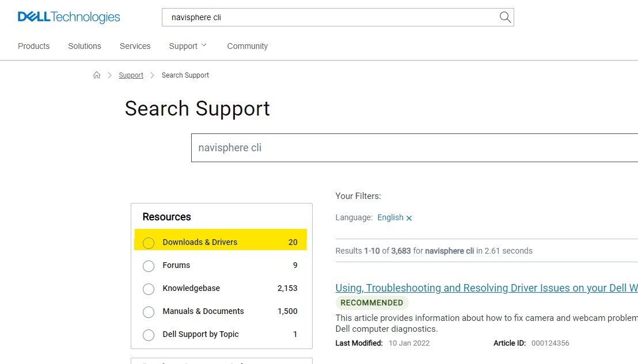
Task: Open the Products menu
Action: coord(33,46)
